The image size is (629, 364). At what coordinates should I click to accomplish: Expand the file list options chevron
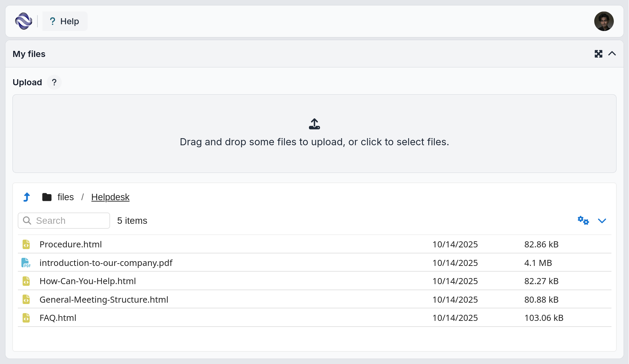pyautogui.click(x=602, y=221)
